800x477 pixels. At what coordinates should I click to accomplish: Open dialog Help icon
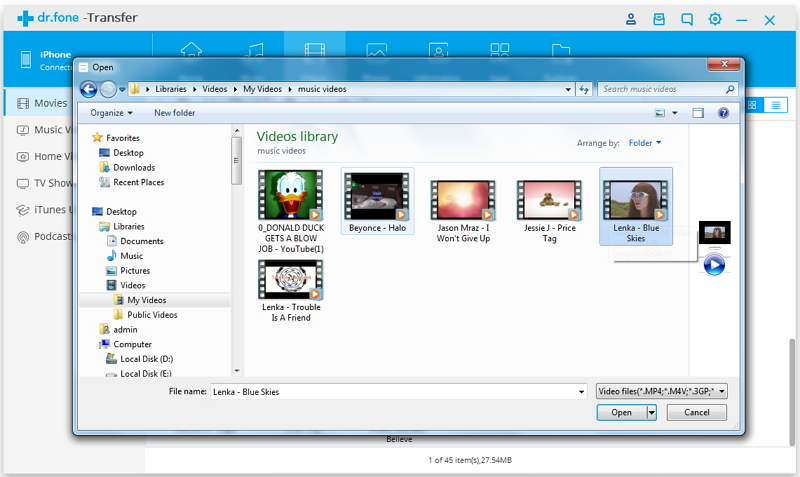[x=723, y=113]
